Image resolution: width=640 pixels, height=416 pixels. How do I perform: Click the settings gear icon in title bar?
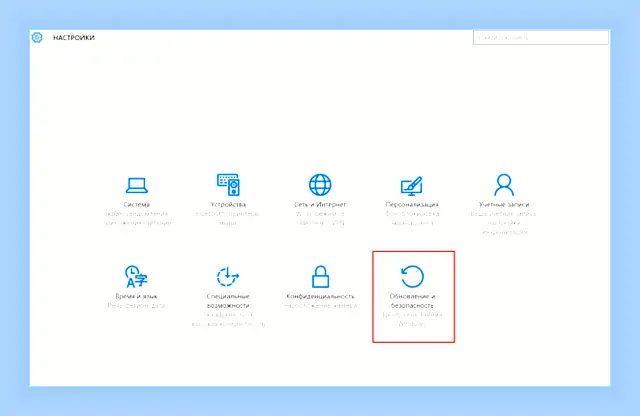(x=37, y=38)
